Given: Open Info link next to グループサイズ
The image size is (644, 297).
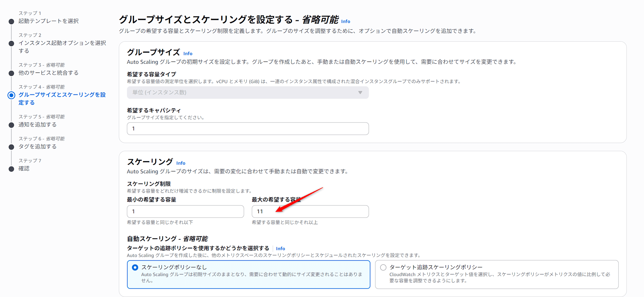Looking at the screenshot, I should click(188, 53).
